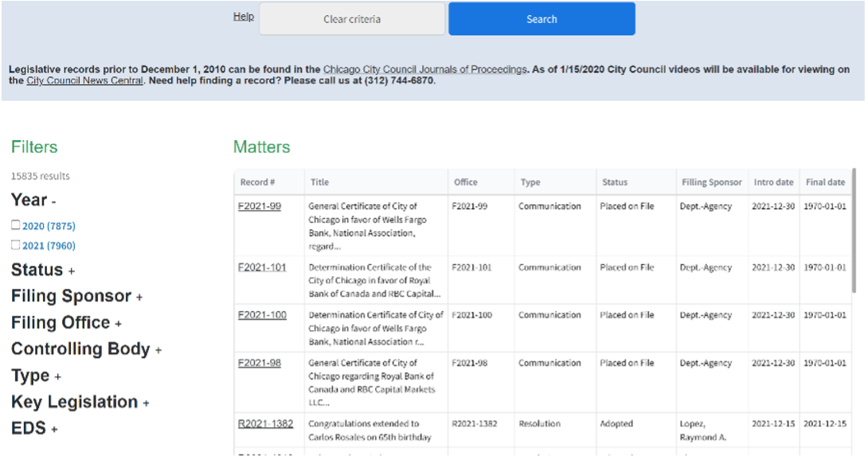868x459 pixels.
Task: Click sponsor Lopez, Raymond A.
Action: [x=703, y=430]
